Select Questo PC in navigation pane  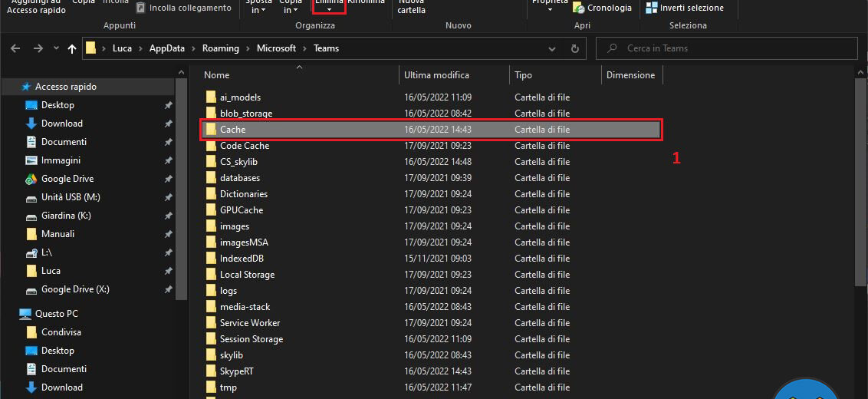[x=56, y=314]
